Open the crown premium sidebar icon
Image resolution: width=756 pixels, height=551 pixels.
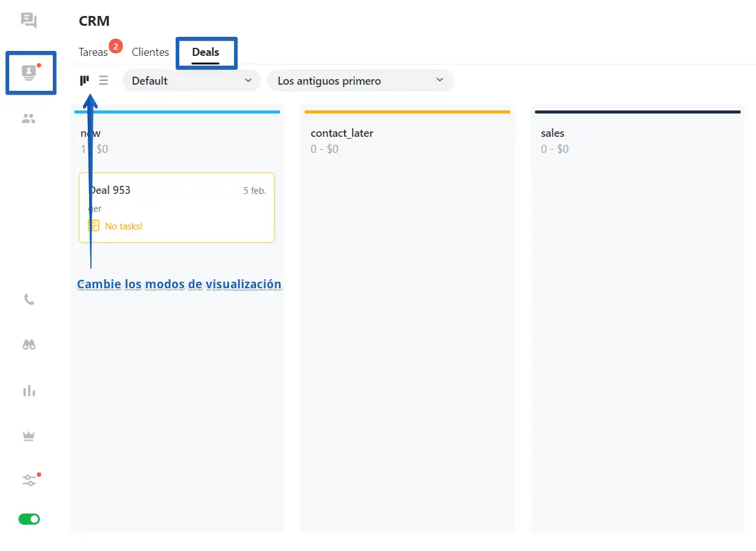(29, 436)
